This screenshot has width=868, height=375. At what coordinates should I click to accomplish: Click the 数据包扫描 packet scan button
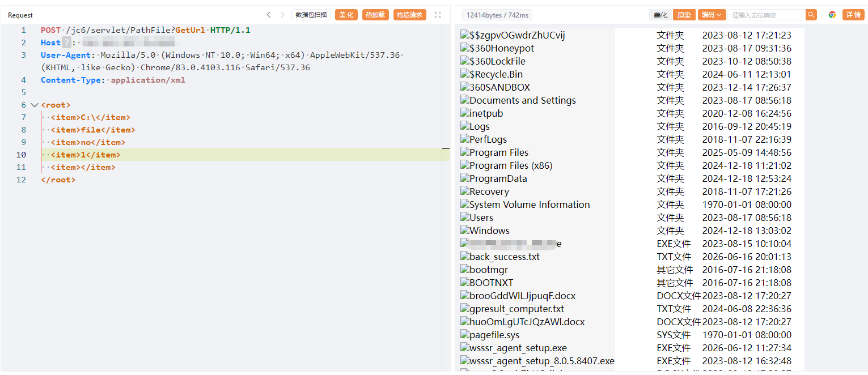tap(311, 15)
